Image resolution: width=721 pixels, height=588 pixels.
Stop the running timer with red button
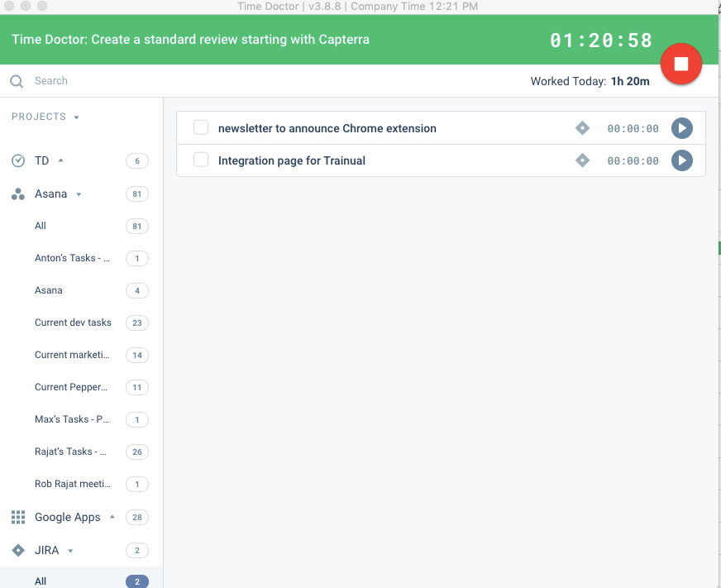[x=681, y=64]
